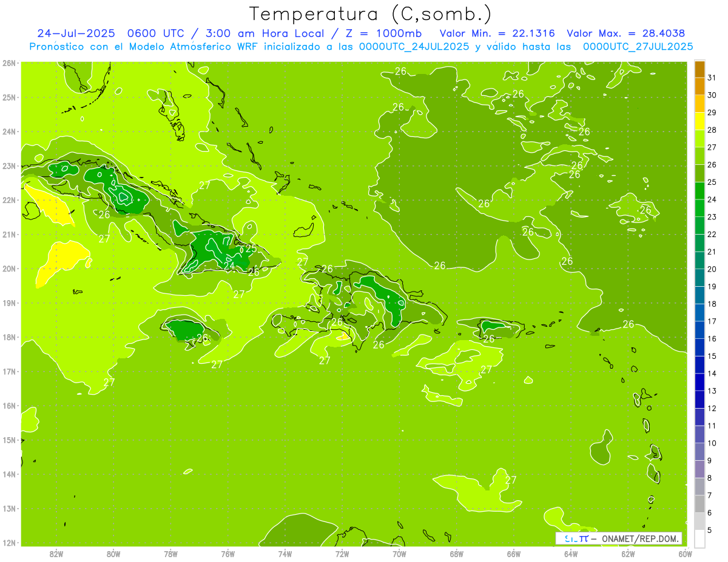Click the 13N latitude axis label
Viewport: 728px width, 562px height.
coord(8,508)
